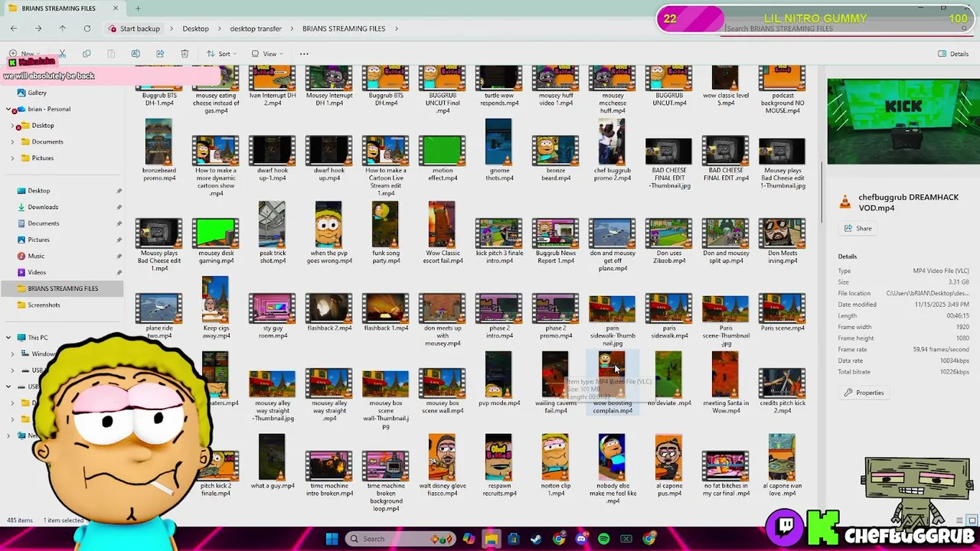Viewport: 980px width, 551px height.
Task: Select norton clip 1.mp4 file
Action: pos(555,465)
